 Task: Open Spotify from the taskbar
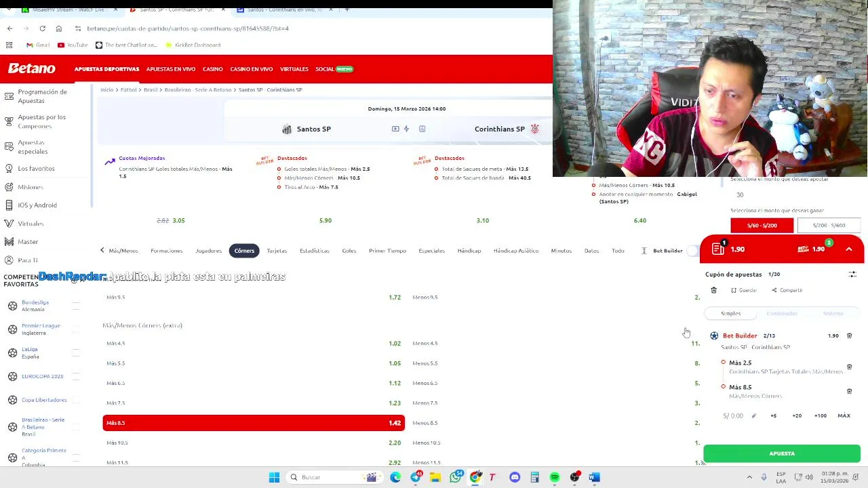point(555,477)
